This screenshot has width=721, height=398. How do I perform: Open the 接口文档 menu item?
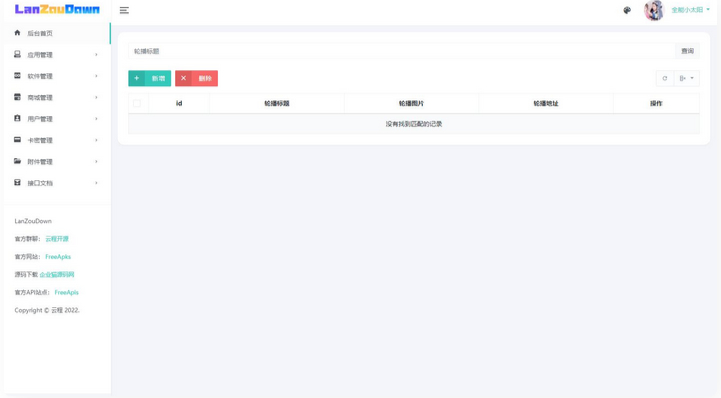coord(56,183)
